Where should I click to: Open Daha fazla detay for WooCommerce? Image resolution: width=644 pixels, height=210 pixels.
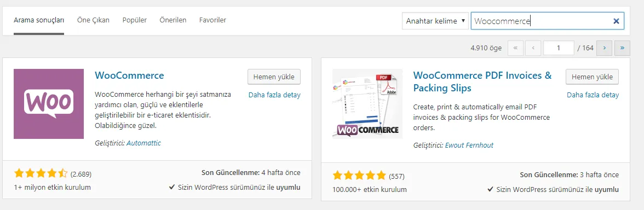pos(274,95)
